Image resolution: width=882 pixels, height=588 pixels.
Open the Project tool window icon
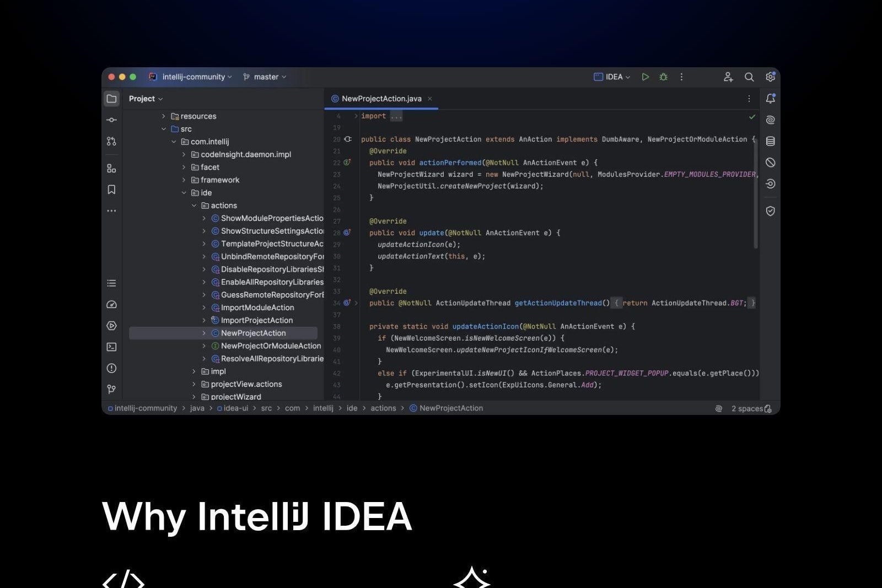click(111, 99)
